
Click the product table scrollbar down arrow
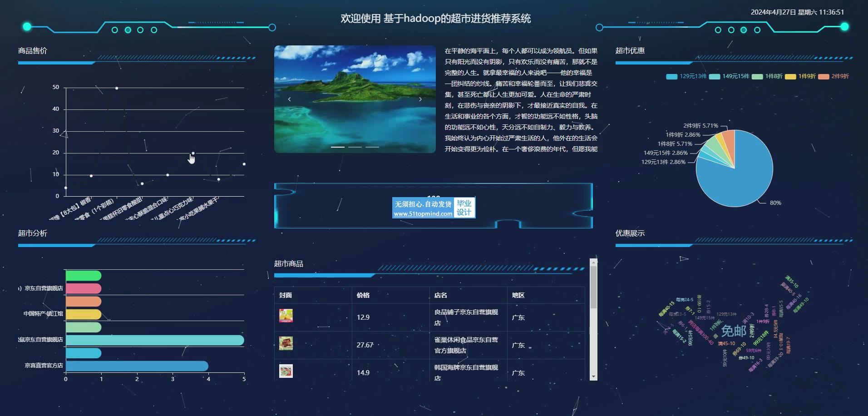point(593,376)
